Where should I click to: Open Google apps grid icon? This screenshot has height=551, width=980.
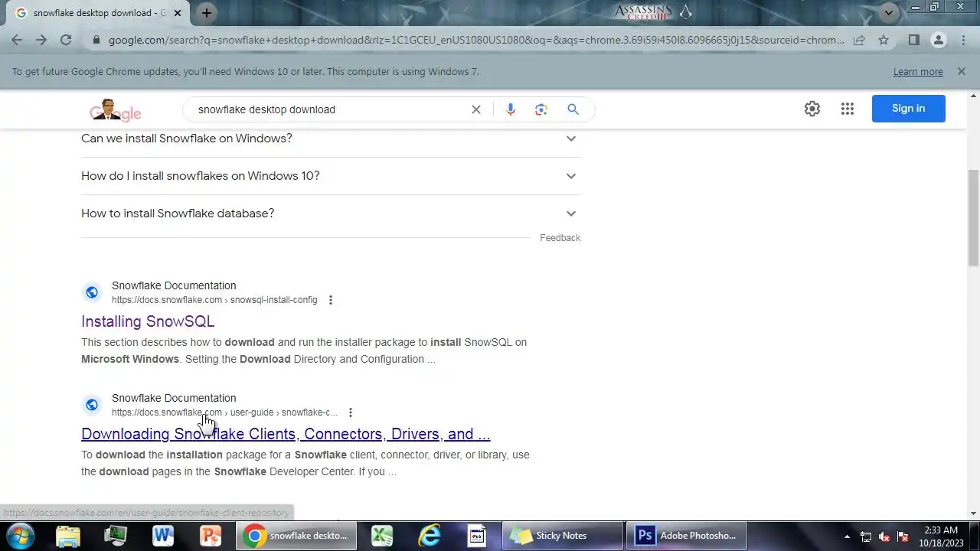(847, 109)
